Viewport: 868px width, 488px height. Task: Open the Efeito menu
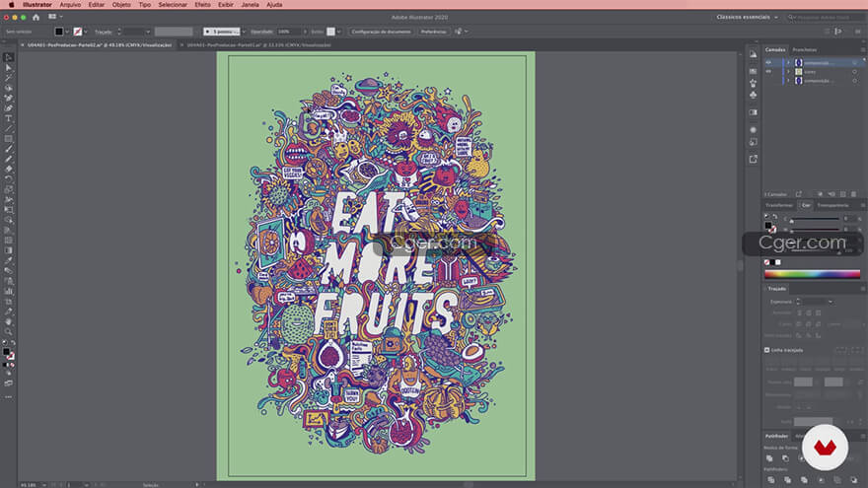click(x=202, y=4)
